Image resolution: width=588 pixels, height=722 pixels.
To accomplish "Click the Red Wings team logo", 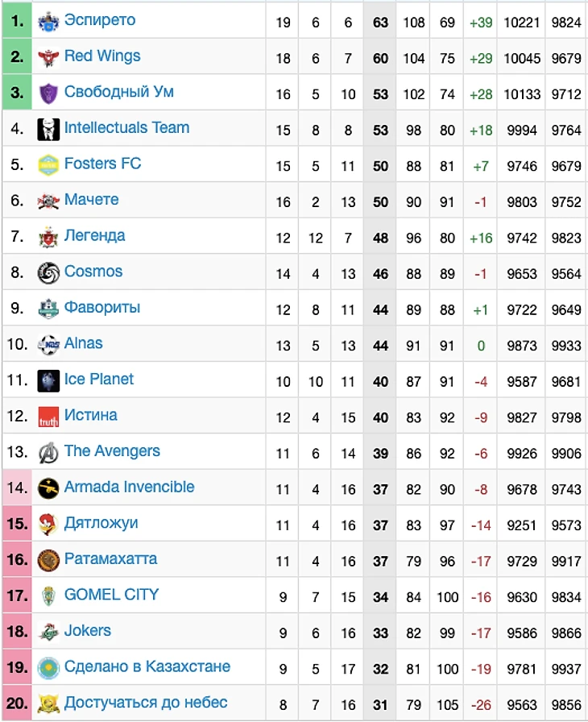I will (x=48, y=57).
